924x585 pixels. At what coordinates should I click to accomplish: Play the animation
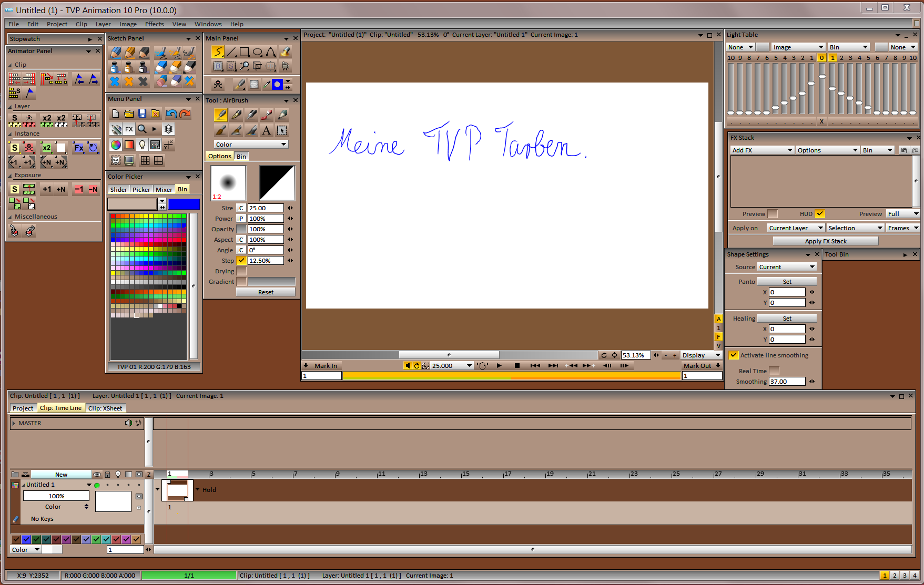(499, 365)
